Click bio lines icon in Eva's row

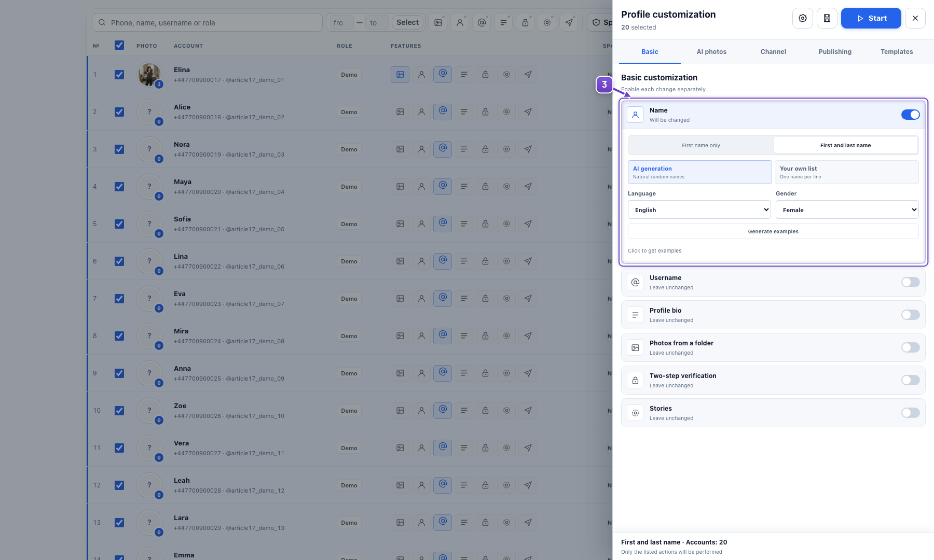point(464,299)
